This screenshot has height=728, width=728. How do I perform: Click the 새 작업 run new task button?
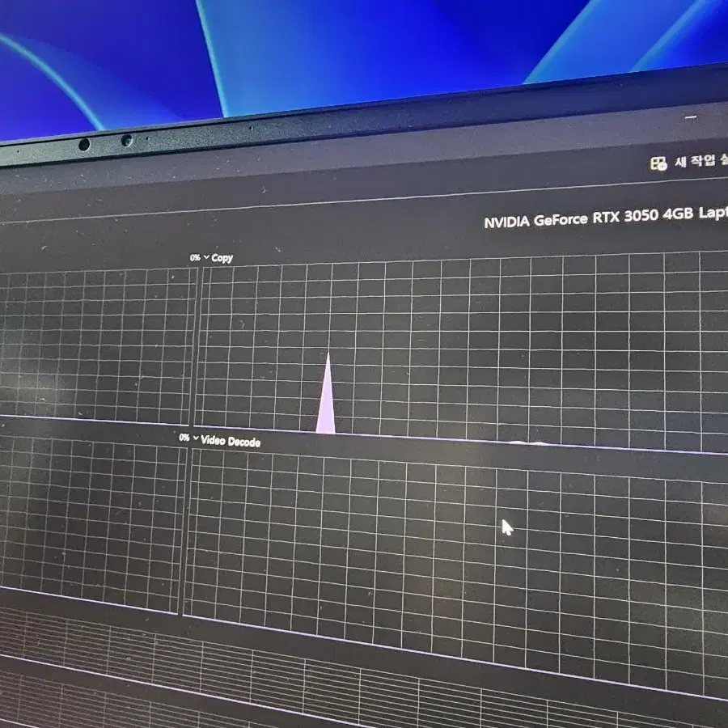coord(688,162)
